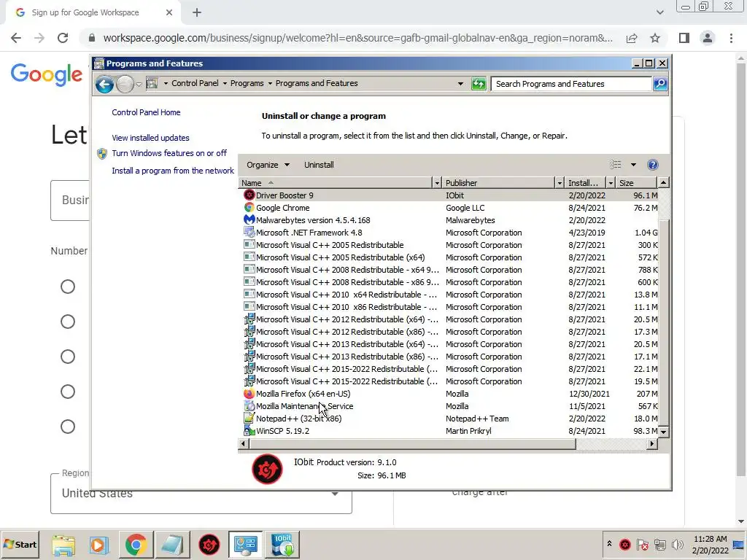
Task: Click the back arrow in Programs and Features
Action: (104, 85)
